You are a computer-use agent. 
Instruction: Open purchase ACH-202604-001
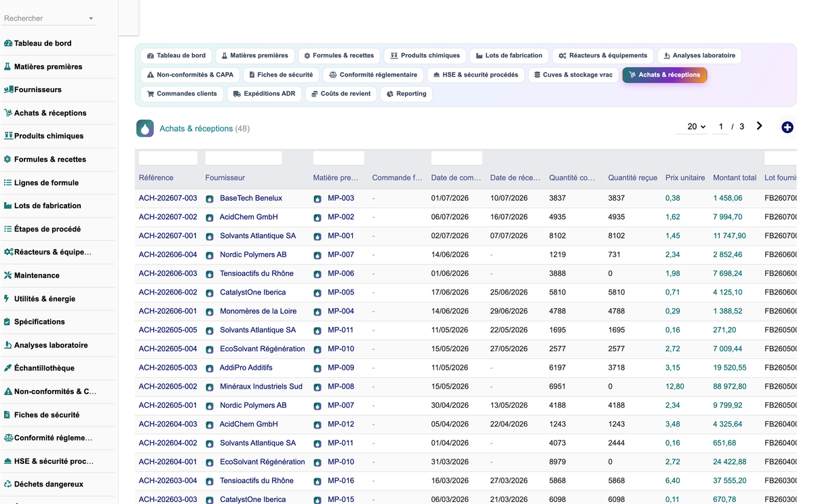[x=168, y=462]
